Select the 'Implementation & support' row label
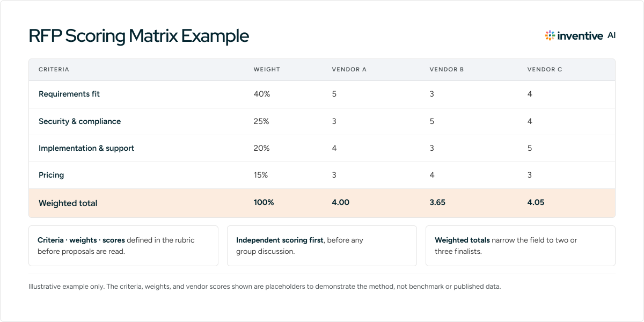 coord(86,148)
